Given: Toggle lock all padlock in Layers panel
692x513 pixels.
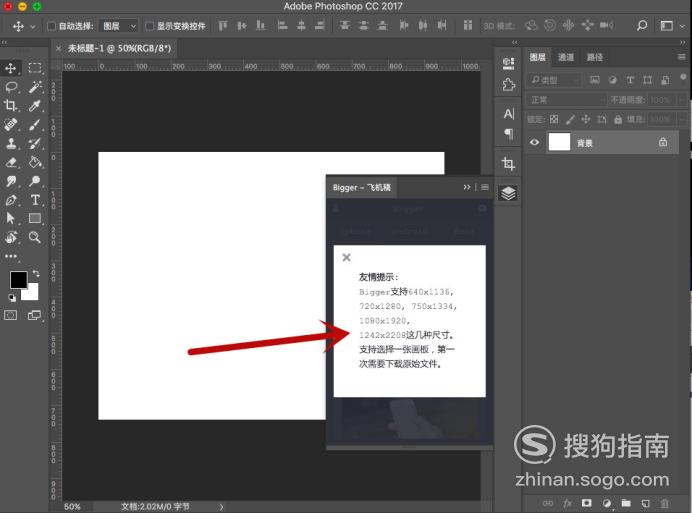Looking at the screenshot, I should (618, 119).
